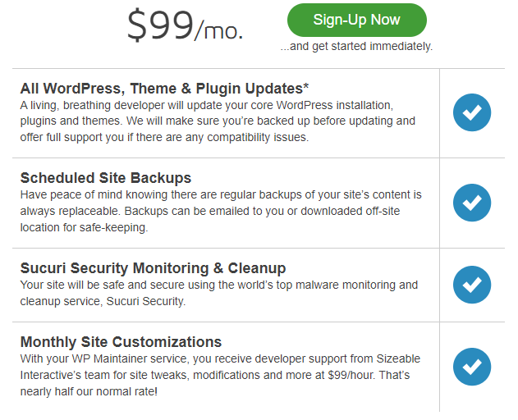Click the Monthly Site Customizations checkmark icon

click(472, 367)
